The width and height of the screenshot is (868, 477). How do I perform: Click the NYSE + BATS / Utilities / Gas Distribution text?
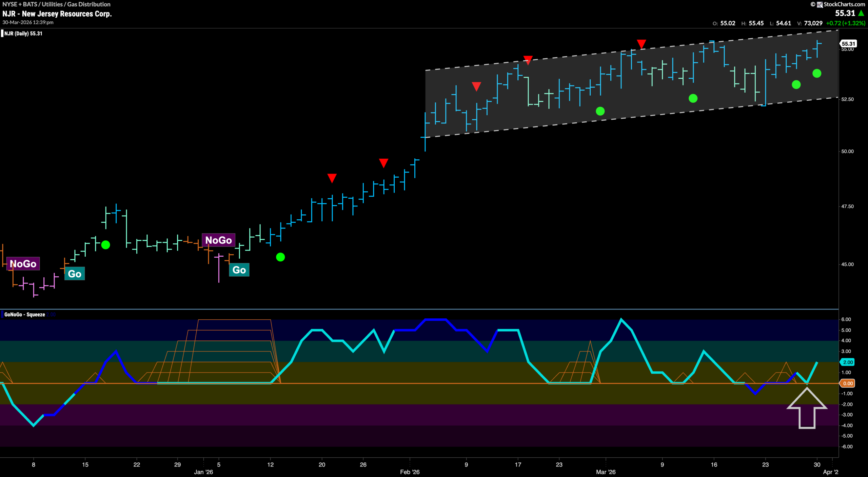coord(56,4)
